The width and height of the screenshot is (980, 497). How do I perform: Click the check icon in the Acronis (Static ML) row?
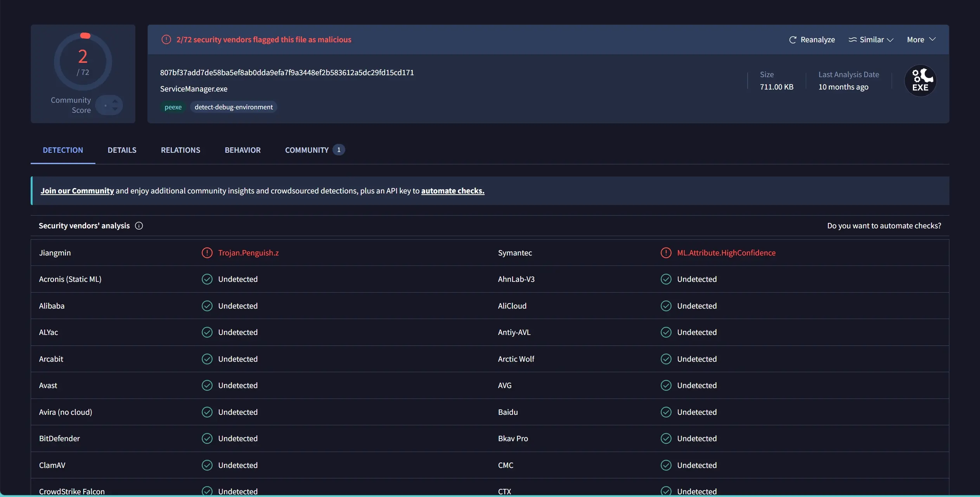(x=207, y=279)
